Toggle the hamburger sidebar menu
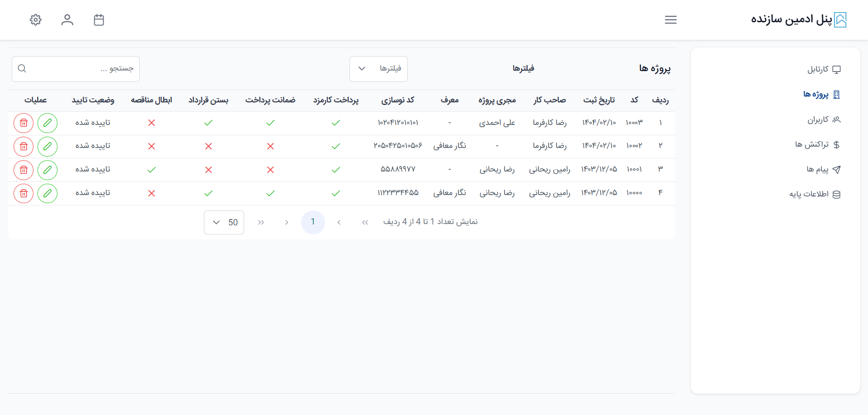This screenshot has width=868, height=415. (670, 20)
